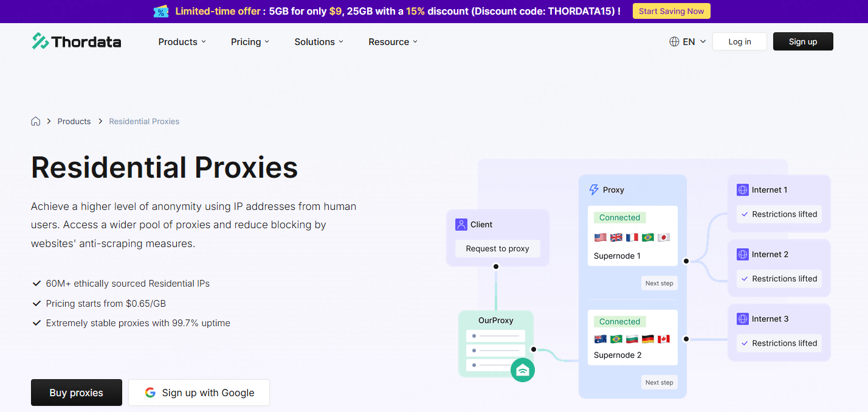Click the US flag in Supernode 1

click(601, 237)
